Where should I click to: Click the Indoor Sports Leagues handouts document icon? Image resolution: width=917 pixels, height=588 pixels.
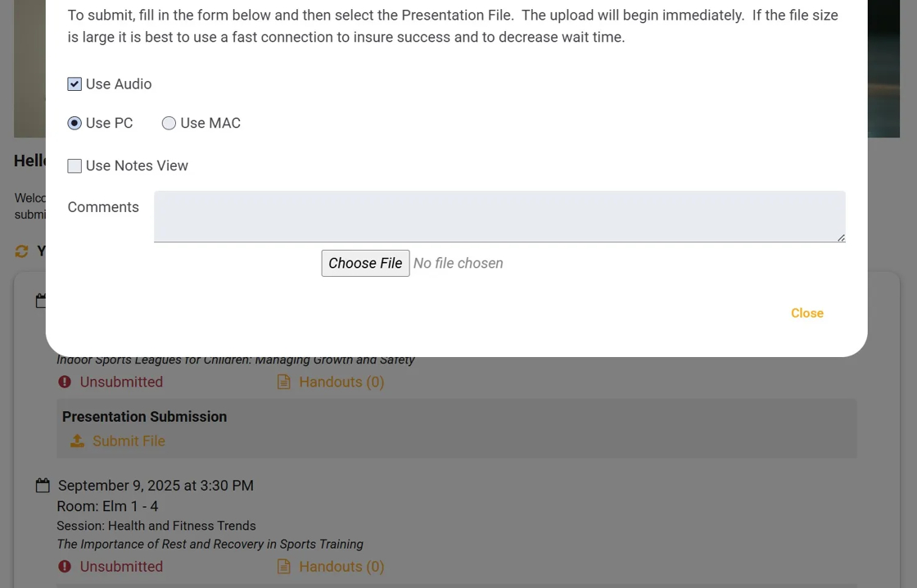coord(284,382)
